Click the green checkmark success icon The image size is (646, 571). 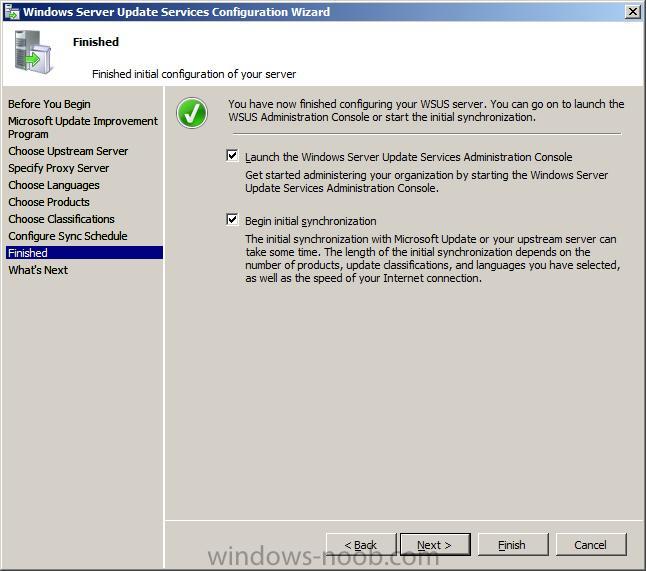(192, 113)
